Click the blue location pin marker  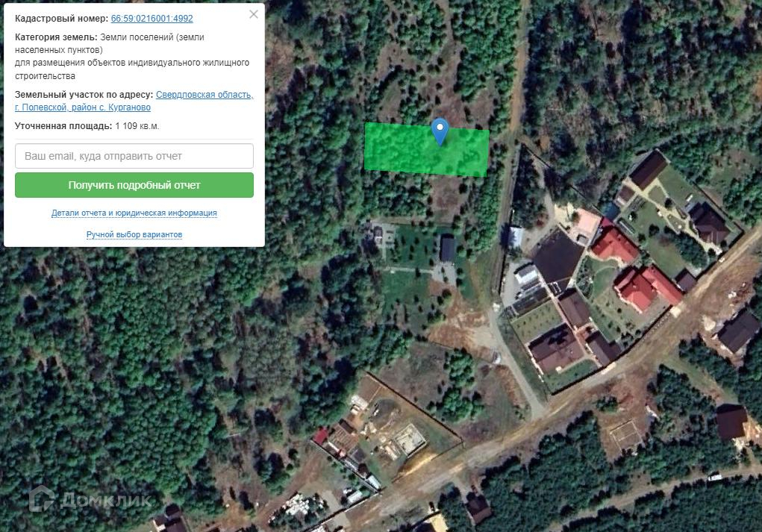point(440,131)
